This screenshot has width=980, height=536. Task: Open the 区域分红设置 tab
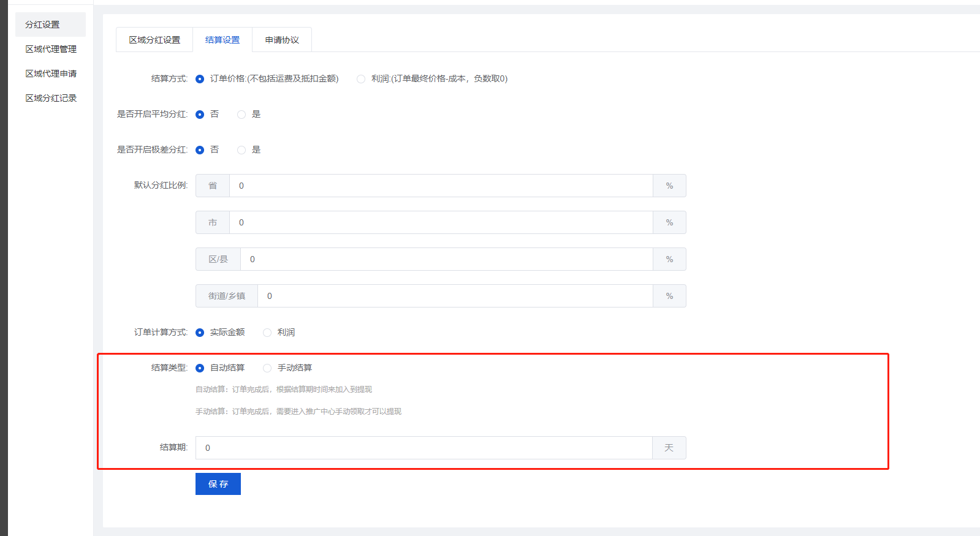[x=154, y=40]
